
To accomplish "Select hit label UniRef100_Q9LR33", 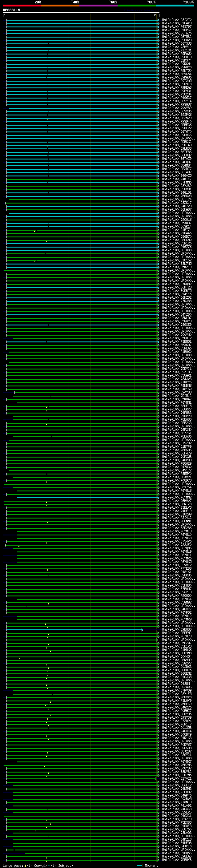I will coord(177,149).
